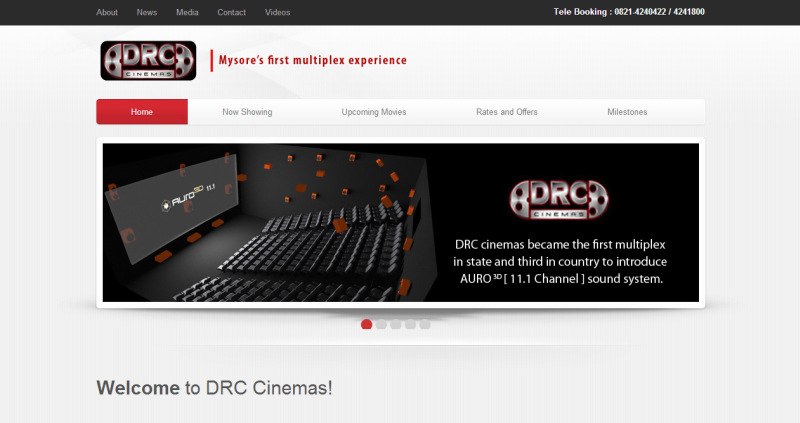This screenshot has width=800, height=423.
Task: Open the About page link
Action: click(107, 12)
